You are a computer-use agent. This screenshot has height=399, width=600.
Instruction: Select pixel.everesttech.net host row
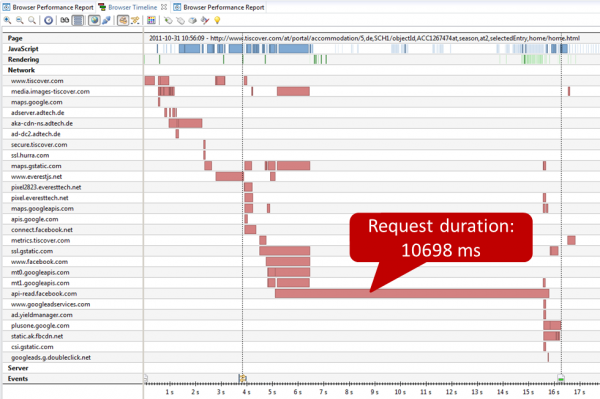[x=73, y=198]
